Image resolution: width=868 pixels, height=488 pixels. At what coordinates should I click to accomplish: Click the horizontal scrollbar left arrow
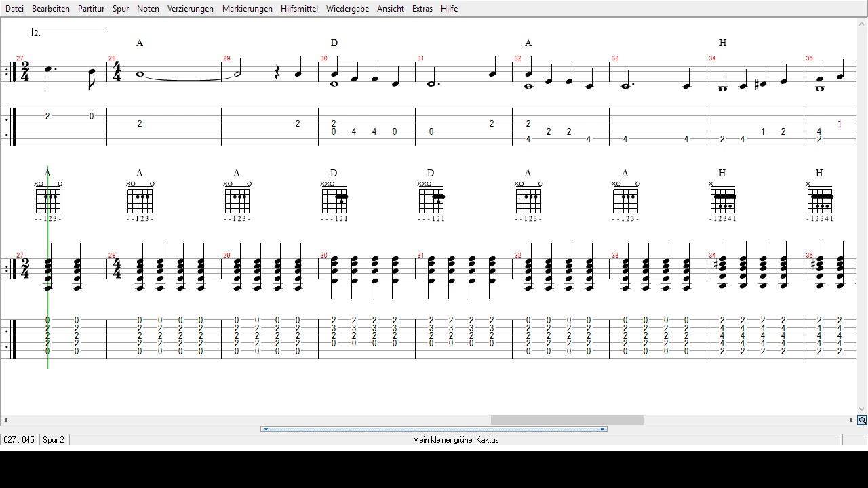(x=6, y=420)
